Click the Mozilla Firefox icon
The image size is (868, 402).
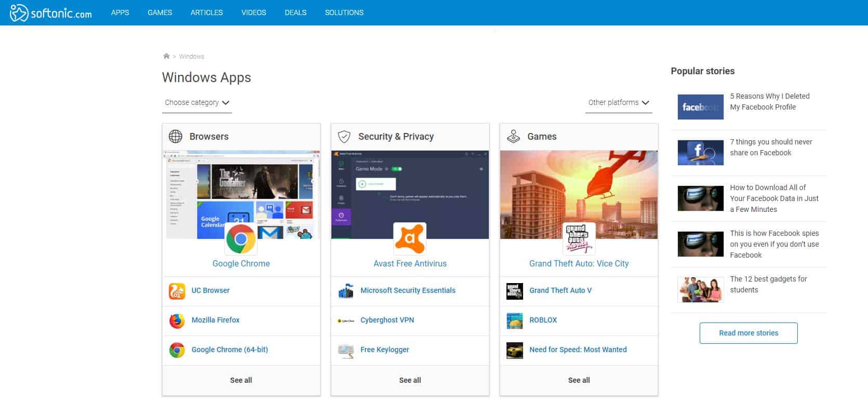click(x=177, y=320)
